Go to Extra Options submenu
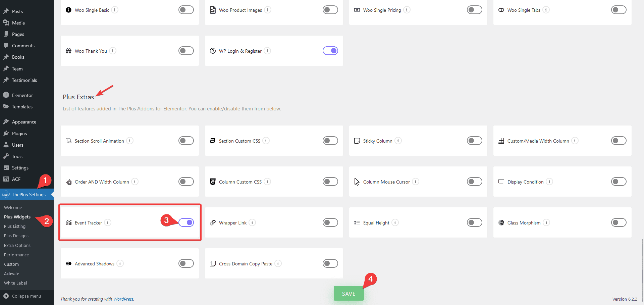 17,246
